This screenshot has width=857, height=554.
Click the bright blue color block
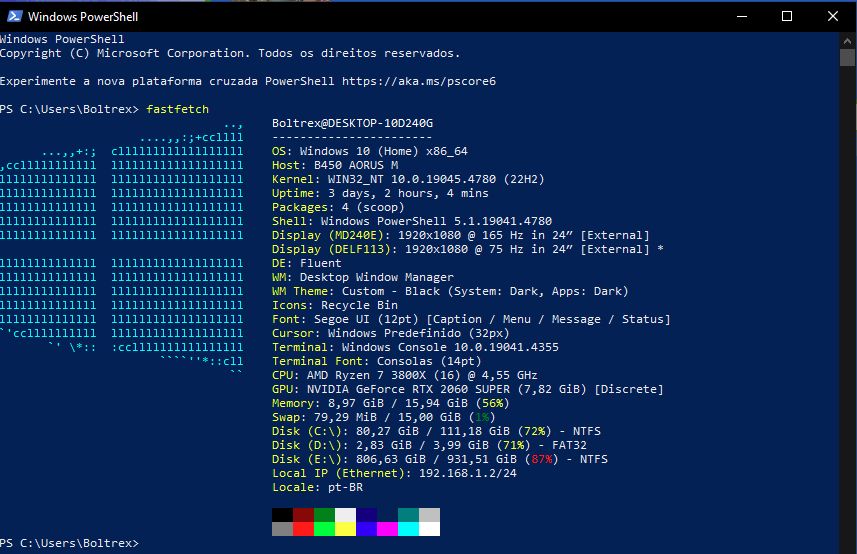[x=366, y=529]
